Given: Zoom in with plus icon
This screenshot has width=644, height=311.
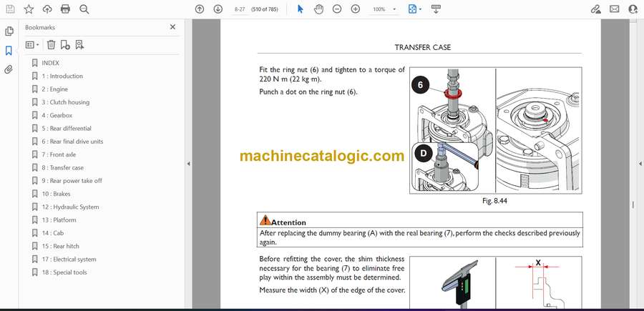Looking at the screenshot, I should 355,9.
